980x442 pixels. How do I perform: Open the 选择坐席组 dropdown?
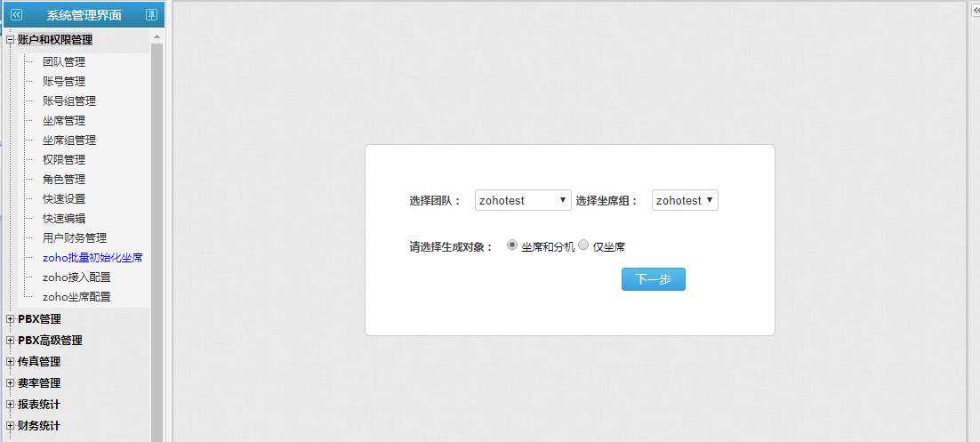684,200
